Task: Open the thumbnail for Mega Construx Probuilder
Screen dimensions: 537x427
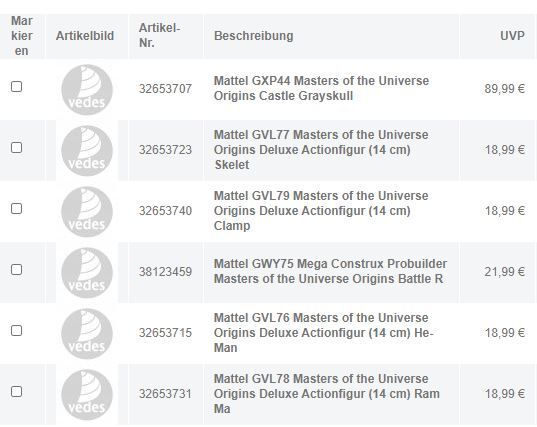Action: click(87, 273)
